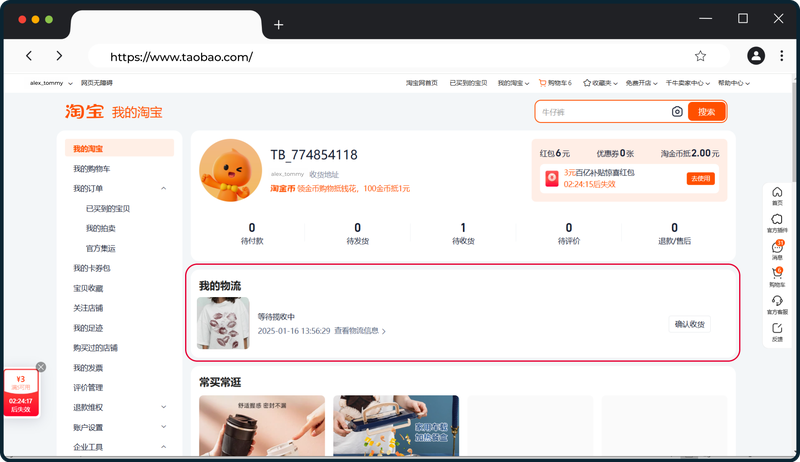Open the browser profile avatar icon
The width and height of the screenshot is (800, 462).
tap(756, 56)
